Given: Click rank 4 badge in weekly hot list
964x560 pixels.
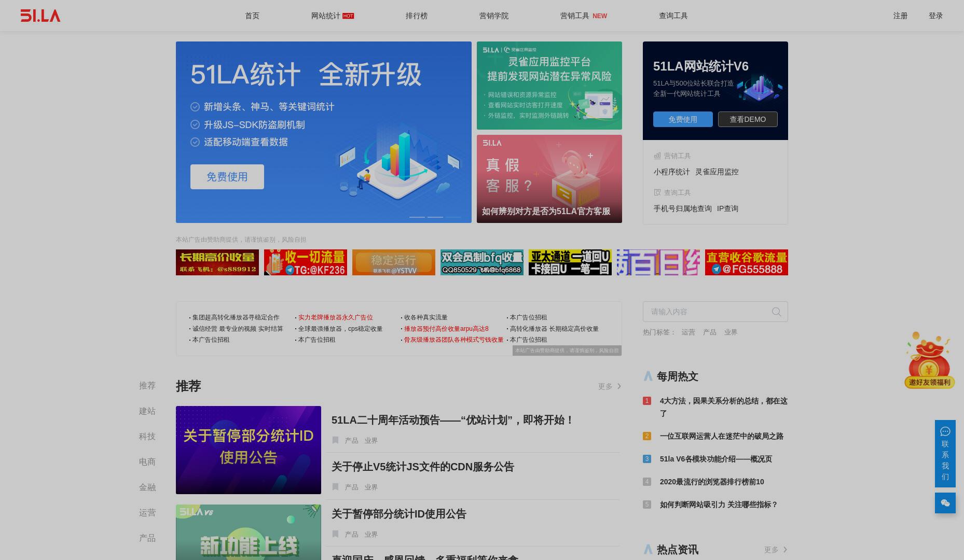Looking at the screenshot, I should tap(646, 482).
